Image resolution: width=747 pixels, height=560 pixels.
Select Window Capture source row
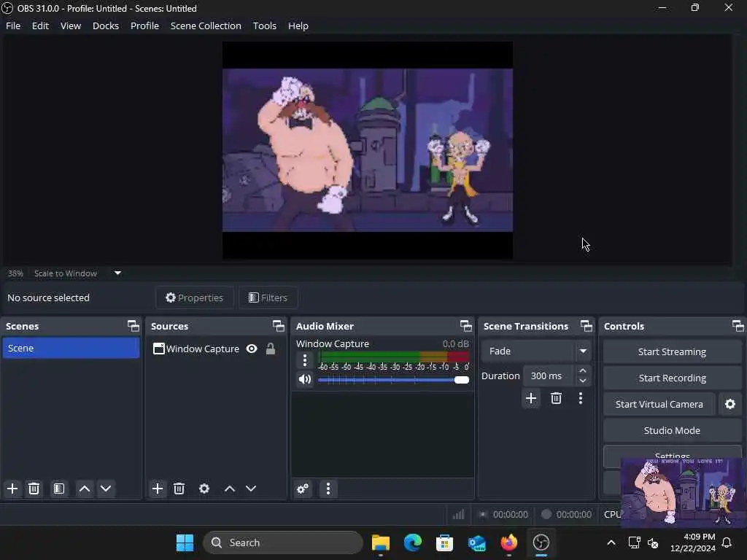(215, 349)
